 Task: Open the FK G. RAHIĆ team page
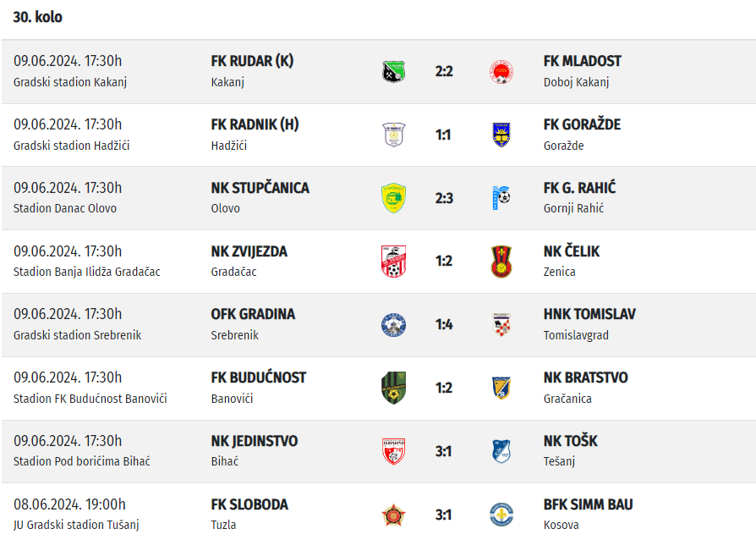579,188
